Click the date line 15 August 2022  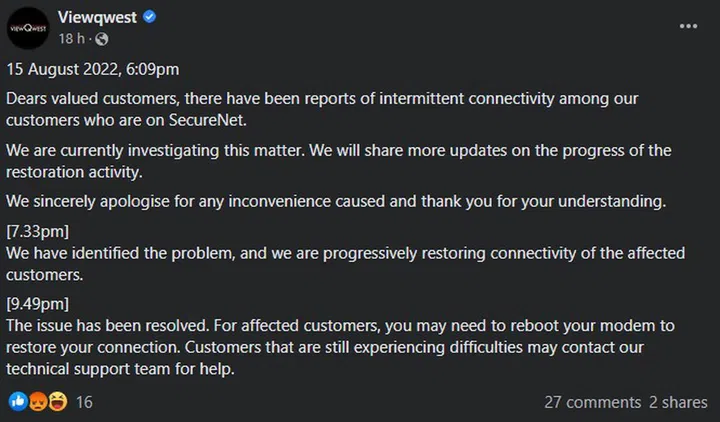click(x=105, y=71)
